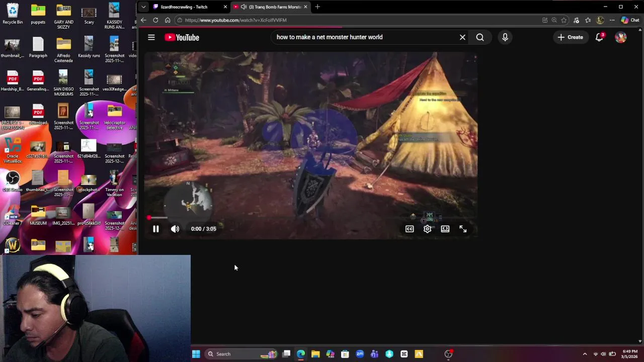Select the Alfredo Casteneda folder
The width and height of the screenshot is (644, 362).
point(63,50)
